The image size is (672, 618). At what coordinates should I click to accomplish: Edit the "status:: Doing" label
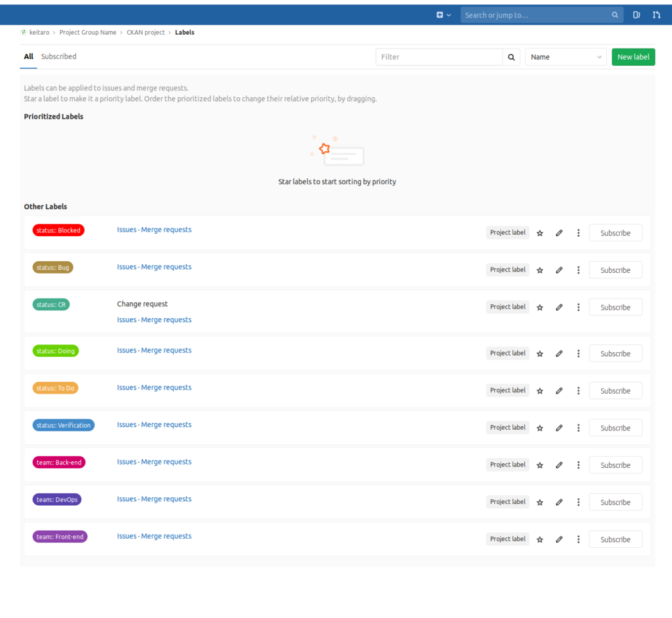[558, 353]
